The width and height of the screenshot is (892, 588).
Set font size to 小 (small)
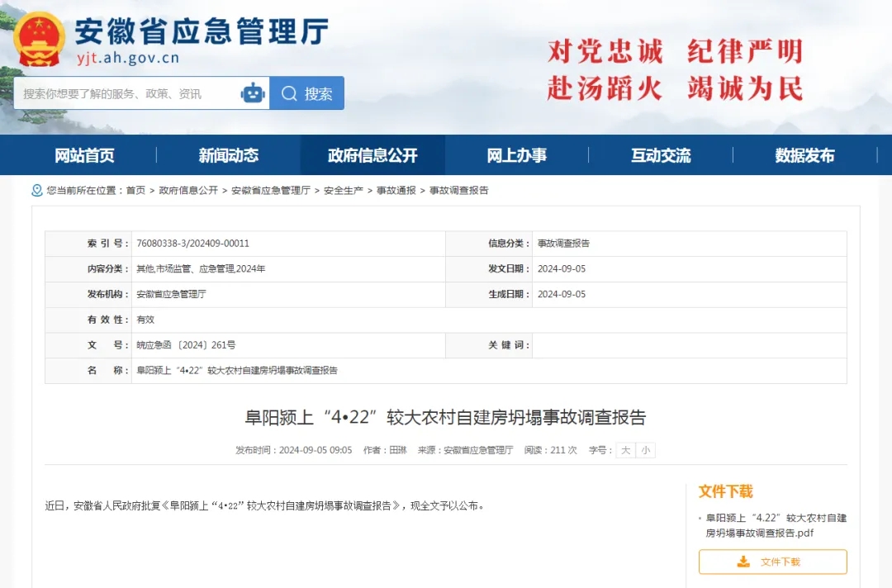point(645,450)
